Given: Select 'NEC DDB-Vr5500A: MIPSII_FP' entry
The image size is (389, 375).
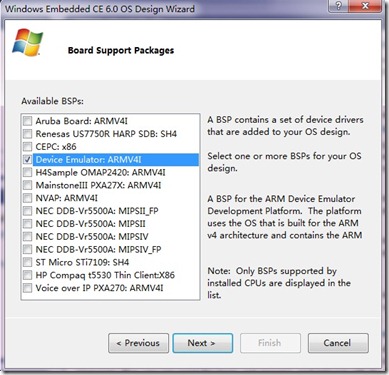Looking at the screenshot, I should click(x=97, y=211).
